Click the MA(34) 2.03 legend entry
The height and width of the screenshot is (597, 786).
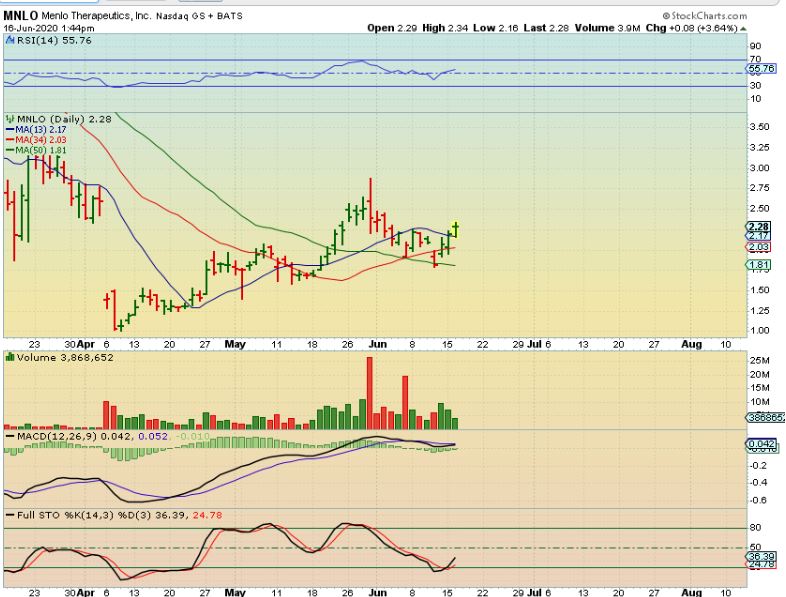click(x=36, y=140)
